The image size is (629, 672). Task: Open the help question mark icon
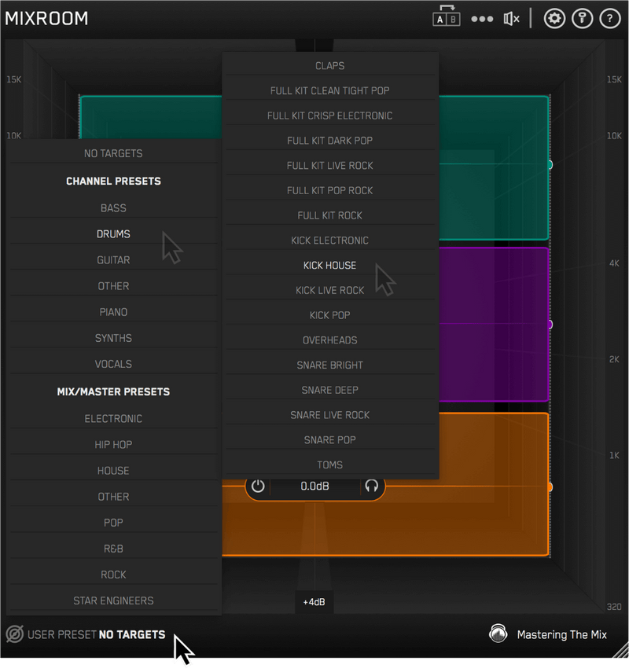pyautogui.click(x=610, y=17)
